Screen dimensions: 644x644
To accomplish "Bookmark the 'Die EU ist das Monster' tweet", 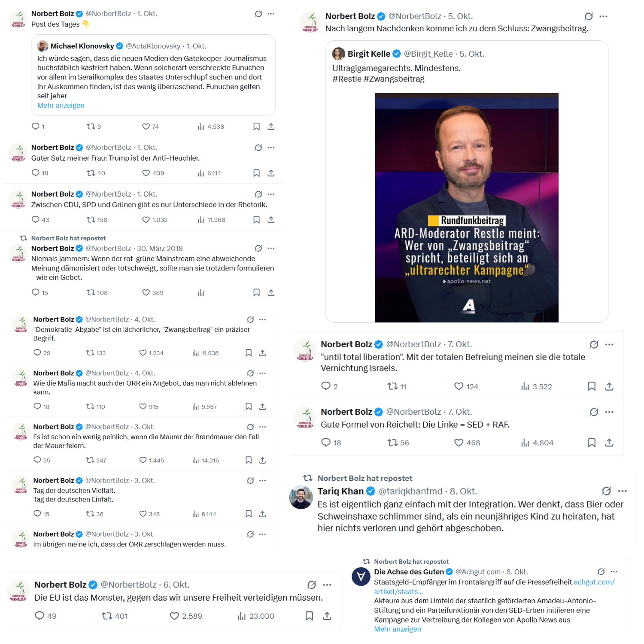I will pos(309,616).
